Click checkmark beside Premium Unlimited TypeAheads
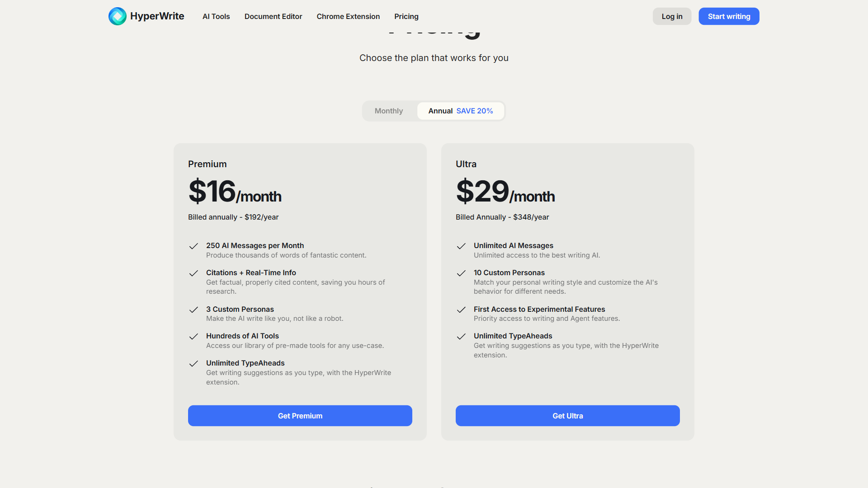Viewport: 868px width, 488px height. pos(193,364)
